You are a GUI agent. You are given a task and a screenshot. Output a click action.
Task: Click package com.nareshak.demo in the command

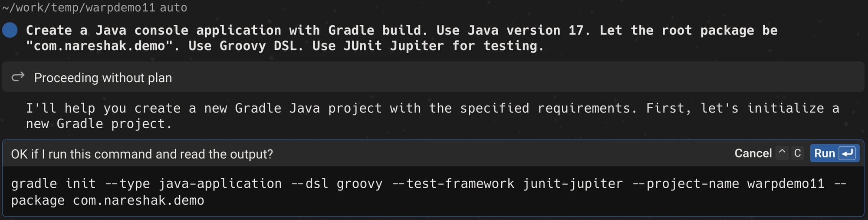108,200
